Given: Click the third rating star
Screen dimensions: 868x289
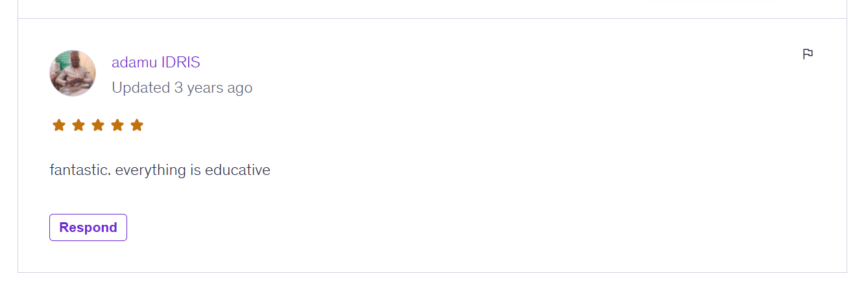Looking at the screenshot, I should [x=98, y=125].
